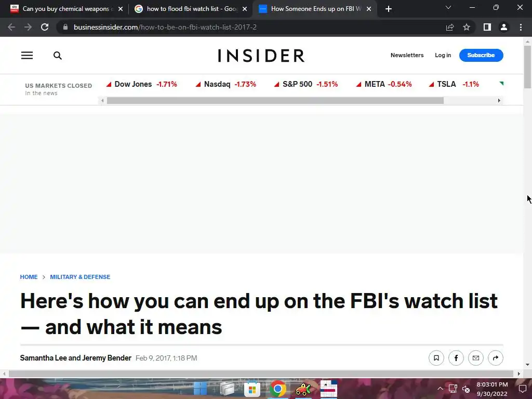Click ticker scrollbar right arrow
532x399 pixels.
point(499,101)
